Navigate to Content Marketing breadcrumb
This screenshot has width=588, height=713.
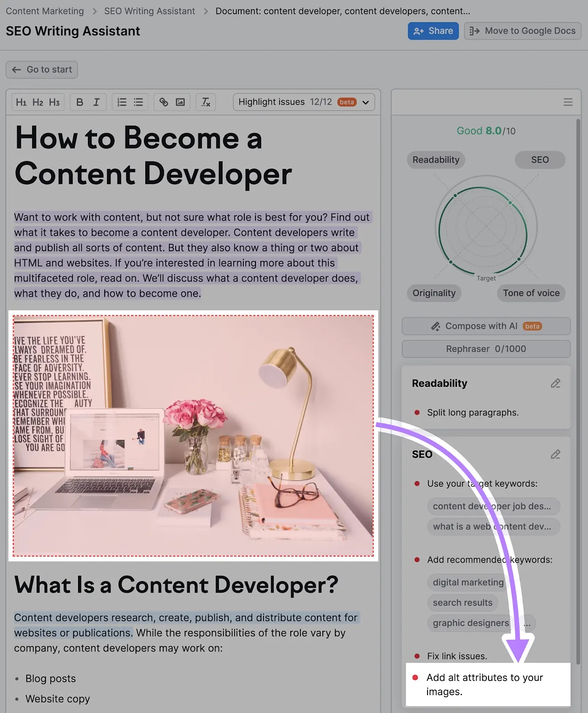(45, 11)
